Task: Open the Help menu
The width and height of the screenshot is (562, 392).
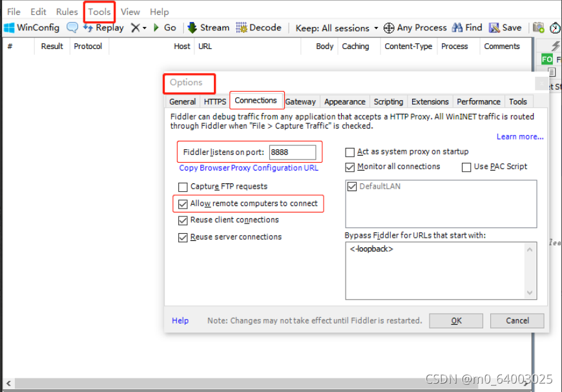Action: pos(159,12)
